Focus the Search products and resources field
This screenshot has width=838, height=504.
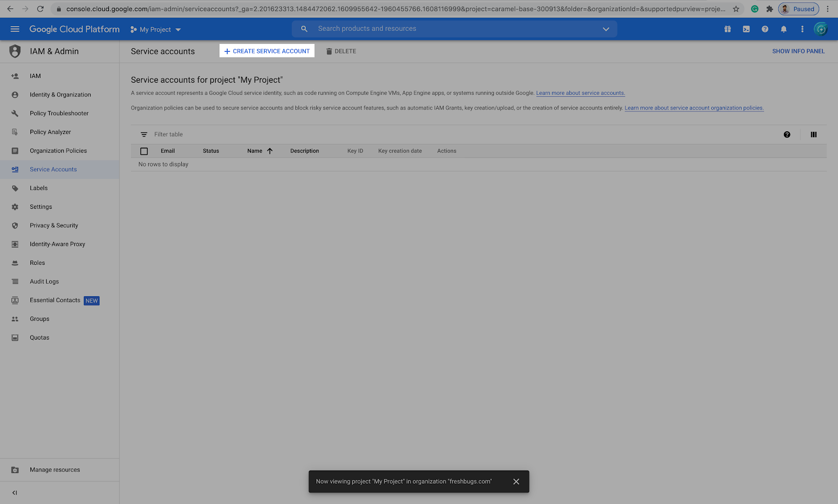coord(455,29)
